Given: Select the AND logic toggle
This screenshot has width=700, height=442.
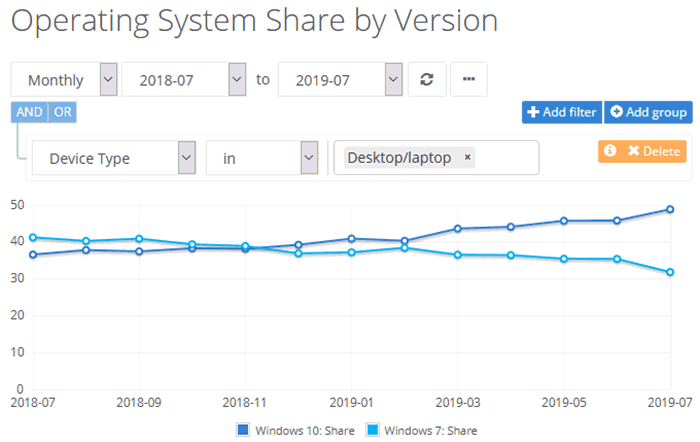Looking at the screenshot, I should (29, 112).
